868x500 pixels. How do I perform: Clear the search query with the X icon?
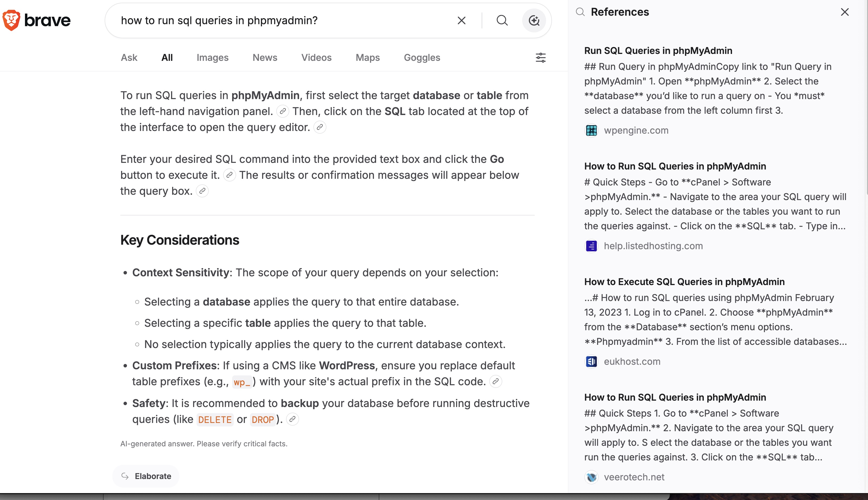coord(462,21)
